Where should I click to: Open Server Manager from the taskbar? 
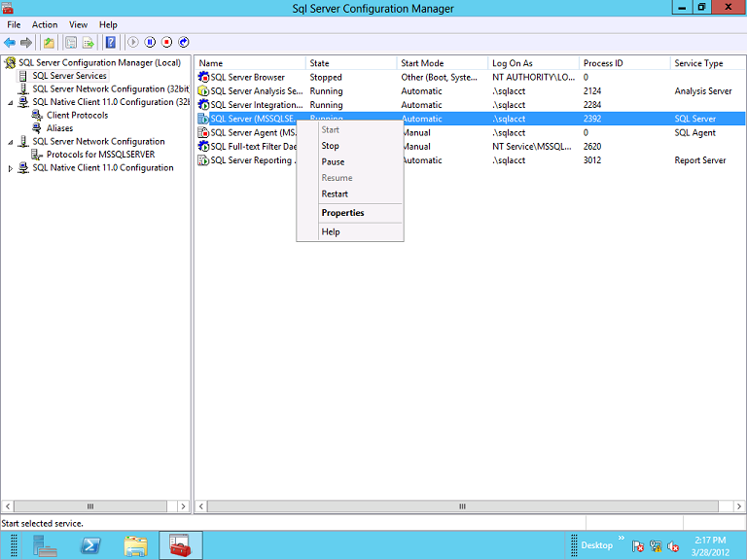46,545
